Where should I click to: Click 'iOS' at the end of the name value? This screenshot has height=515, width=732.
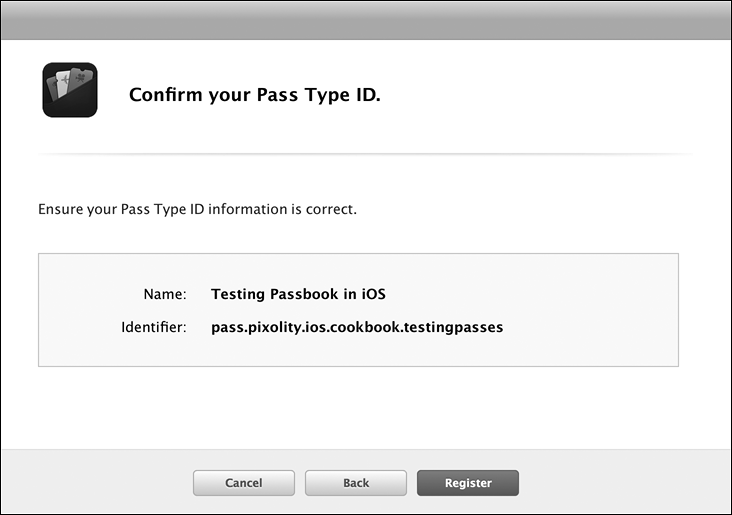tap(373, 294)
